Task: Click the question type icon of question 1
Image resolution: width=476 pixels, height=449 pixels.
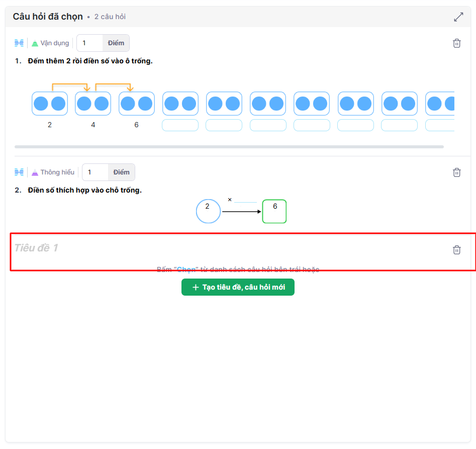Action: tap(19, 43)
